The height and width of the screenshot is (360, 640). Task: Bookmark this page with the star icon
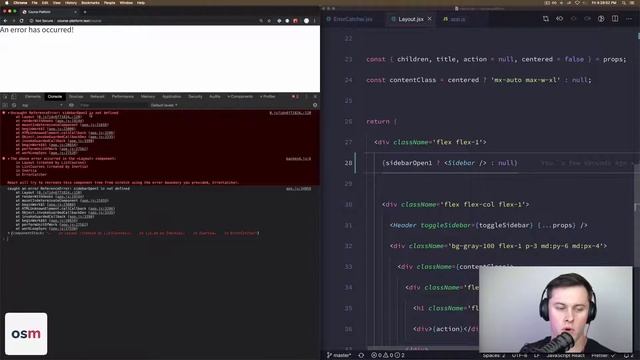tap(269, 20)
